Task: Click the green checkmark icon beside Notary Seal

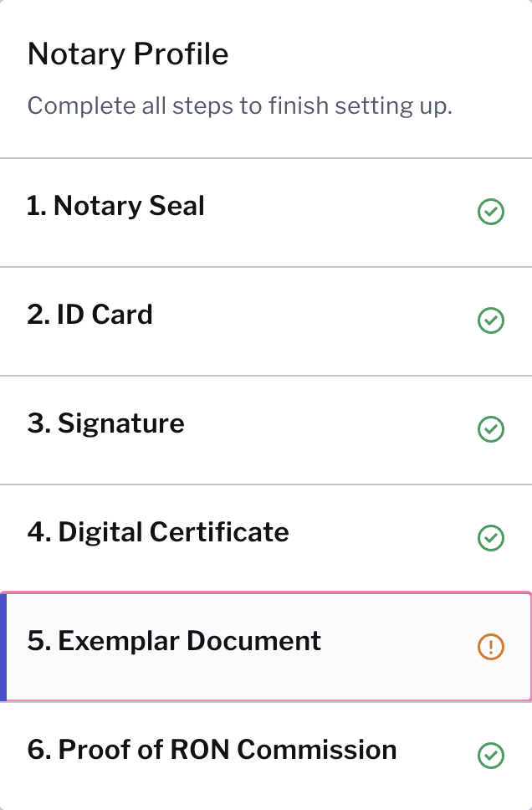Action: (x=491, y=212)
